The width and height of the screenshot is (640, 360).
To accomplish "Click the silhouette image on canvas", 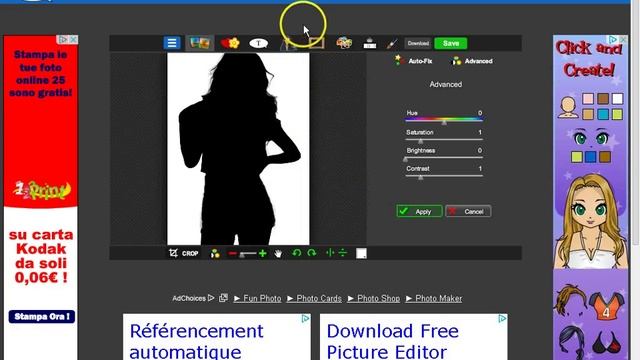I will tap(238, 149).
